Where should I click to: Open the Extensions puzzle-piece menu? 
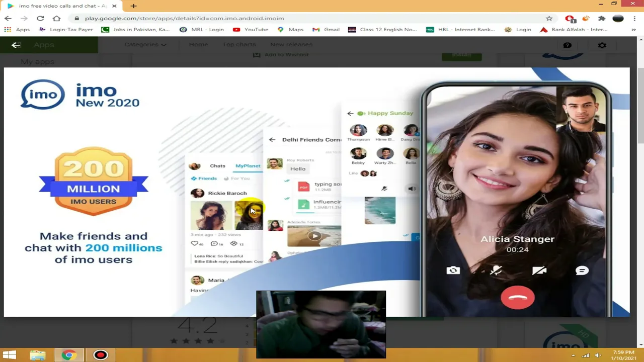[x=602, y=18]
